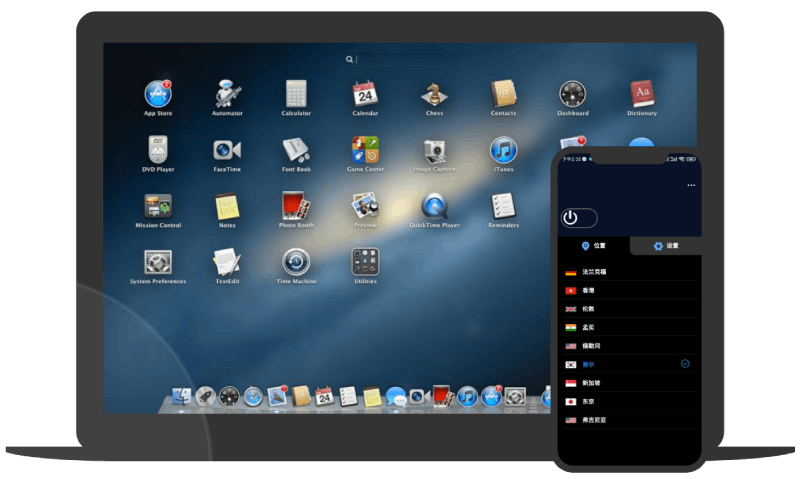
Task: Open QuickTime Player
Action: [434, 207]
